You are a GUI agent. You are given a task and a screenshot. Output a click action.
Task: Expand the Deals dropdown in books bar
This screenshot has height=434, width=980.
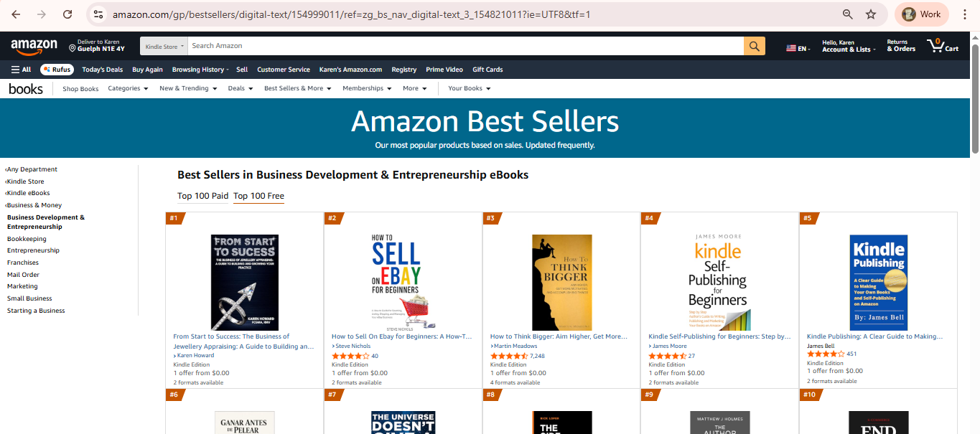coord(241,88)
